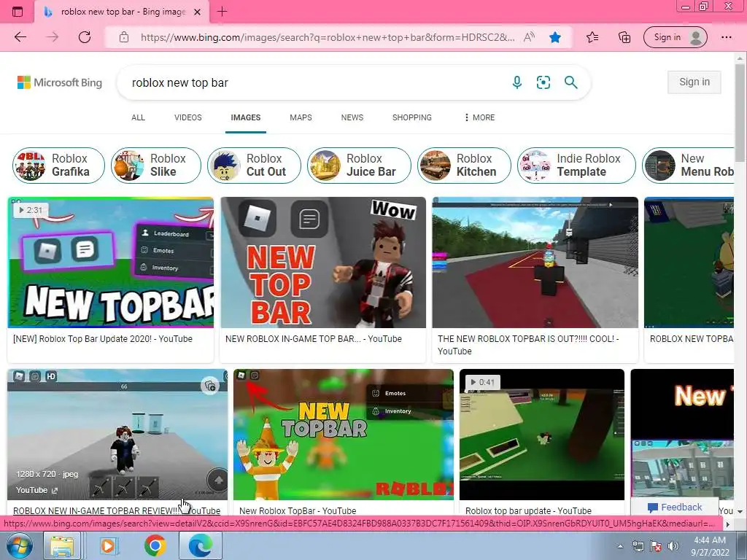This screenshot has height=560, width=747.
Task: Click the YouTube source link on thumbnail
Action: click(x=36, y=490)
